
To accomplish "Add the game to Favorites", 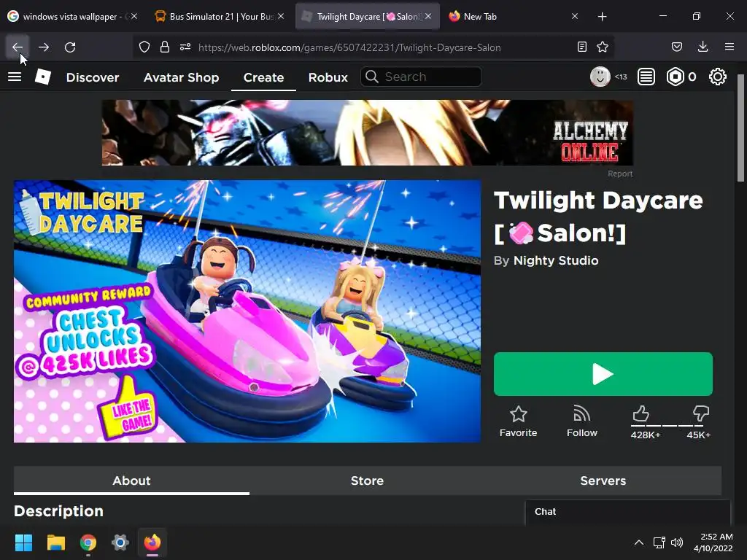I will 519,422.
